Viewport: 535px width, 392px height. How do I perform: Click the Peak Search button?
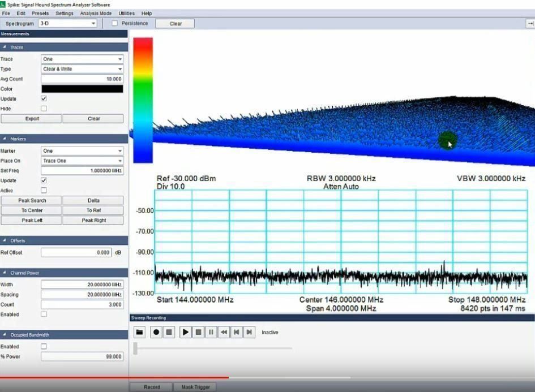[32, 200]
